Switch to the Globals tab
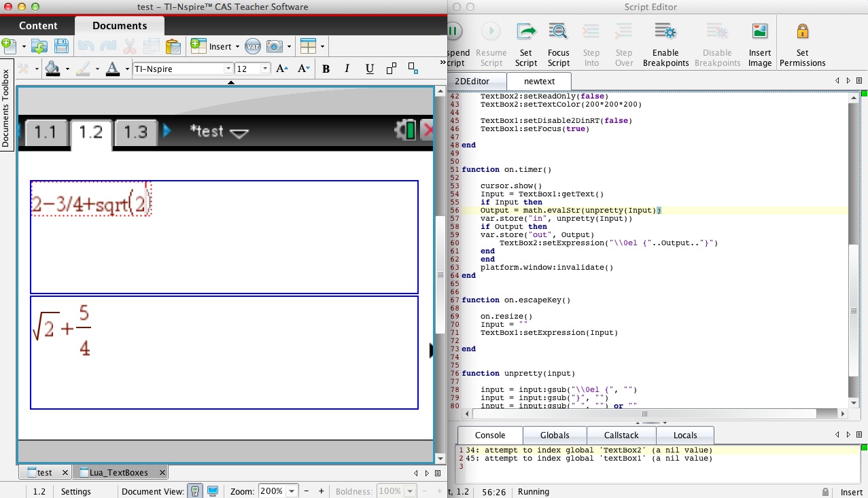 (554, 435)
